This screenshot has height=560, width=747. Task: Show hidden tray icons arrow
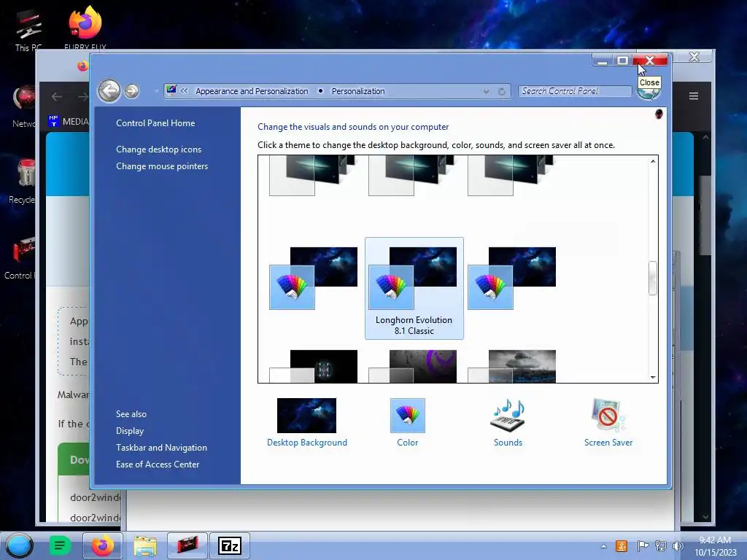(603, 546)
